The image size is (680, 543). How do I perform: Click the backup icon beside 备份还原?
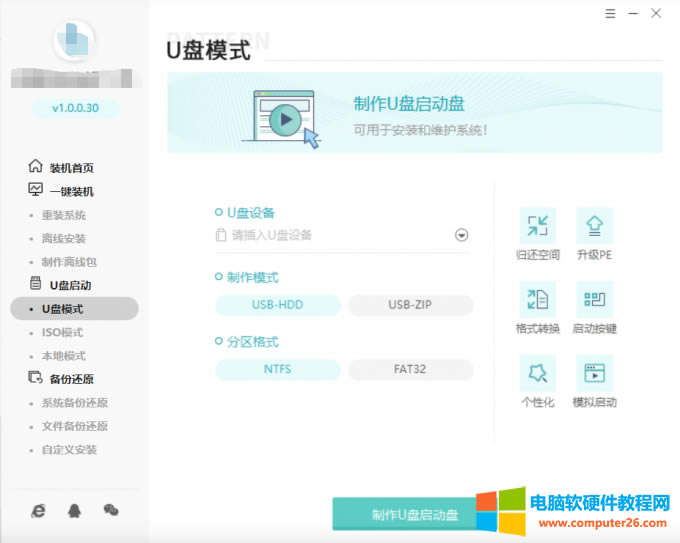click(x=36, y=377)
